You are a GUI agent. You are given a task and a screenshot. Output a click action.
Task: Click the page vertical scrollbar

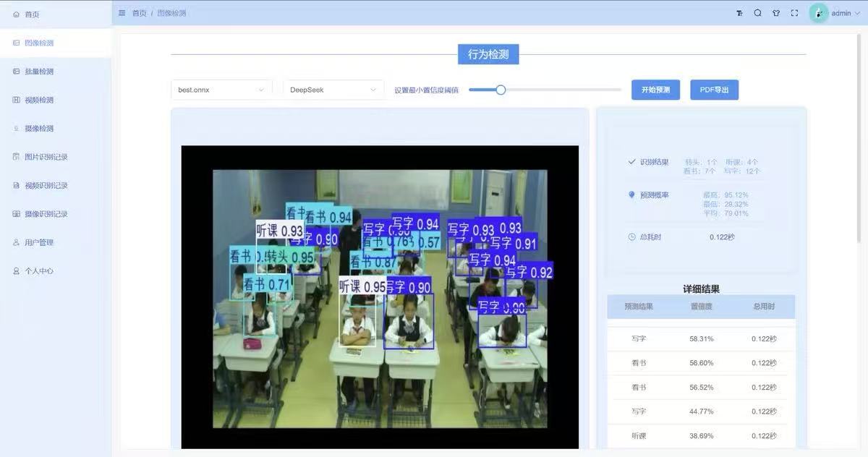859,137
